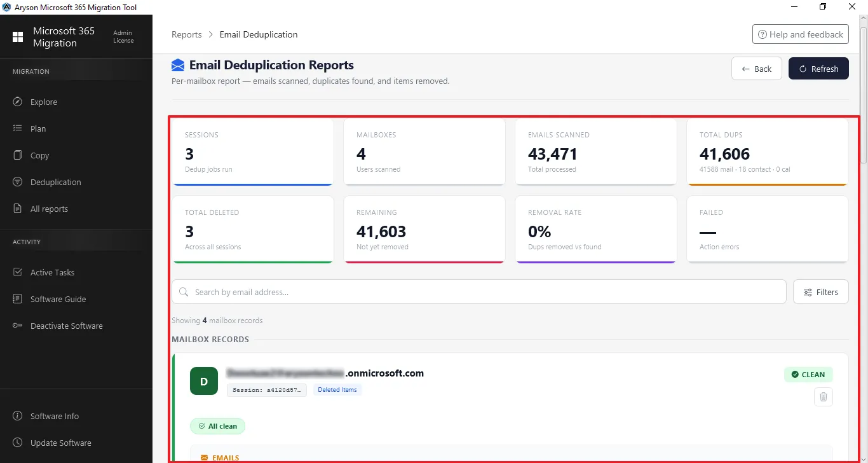Select the Sessions summary card
Screen dimensions: 868x463
(x=253, y=152)
